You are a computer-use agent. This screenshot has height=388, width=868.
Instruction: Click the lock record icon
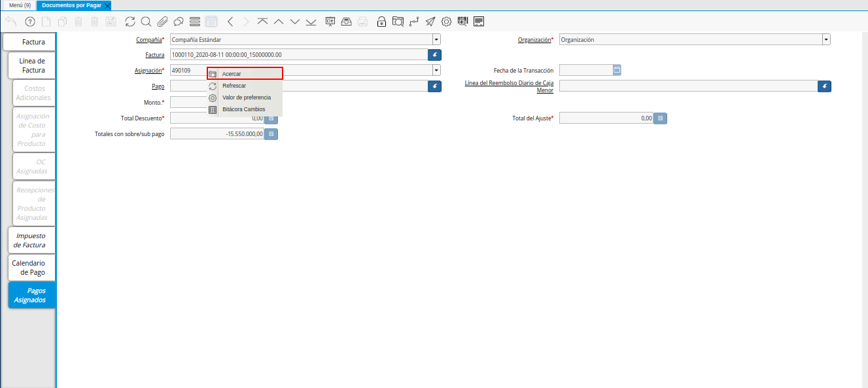pyautogui.click(x=381, y=22)
